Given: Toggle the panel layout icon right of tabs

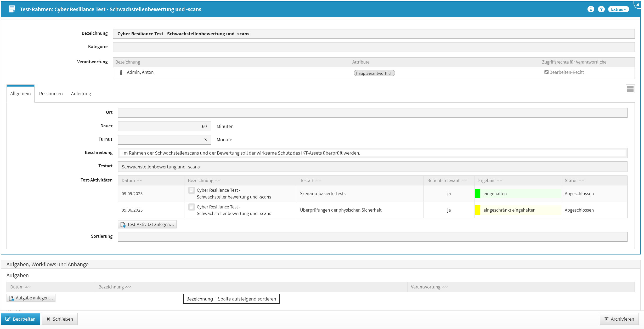Looking at the screenshot, I should (x=630, y=89).
